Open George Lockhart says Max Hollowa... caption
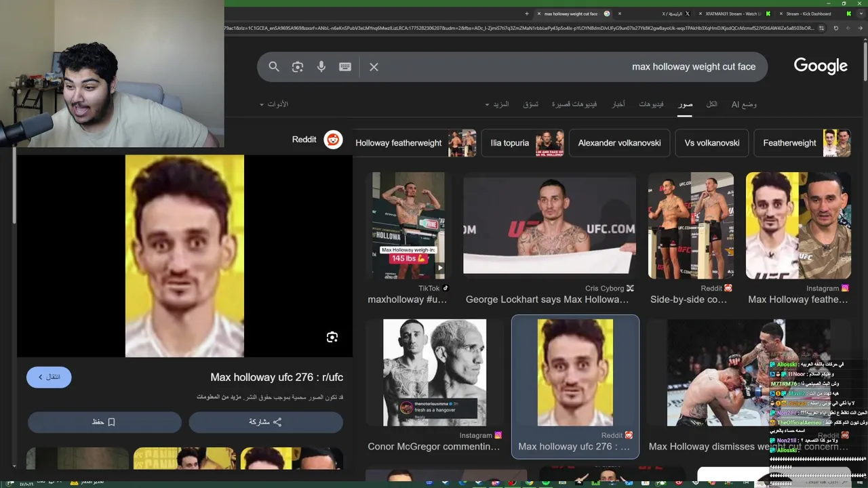This screenshot has width=868, height=488. 547,300
